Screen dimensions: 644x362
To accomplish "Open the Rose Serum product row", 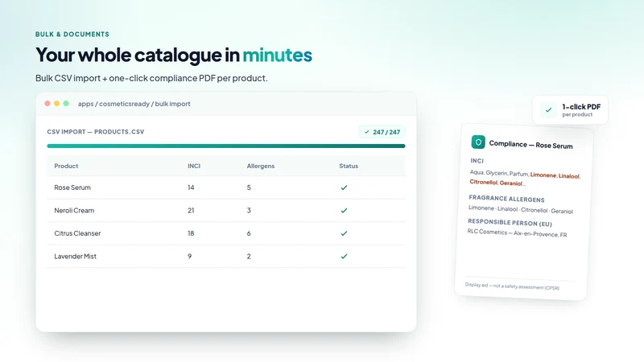I will tap(226, 187).
